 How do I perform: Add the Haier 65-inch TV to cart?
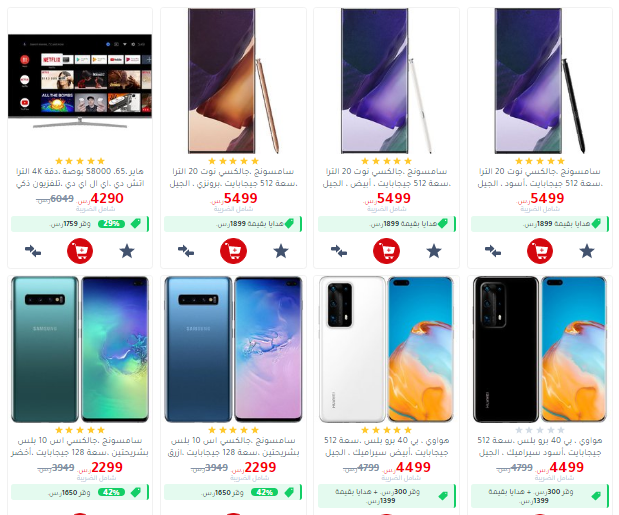(80, 251)
